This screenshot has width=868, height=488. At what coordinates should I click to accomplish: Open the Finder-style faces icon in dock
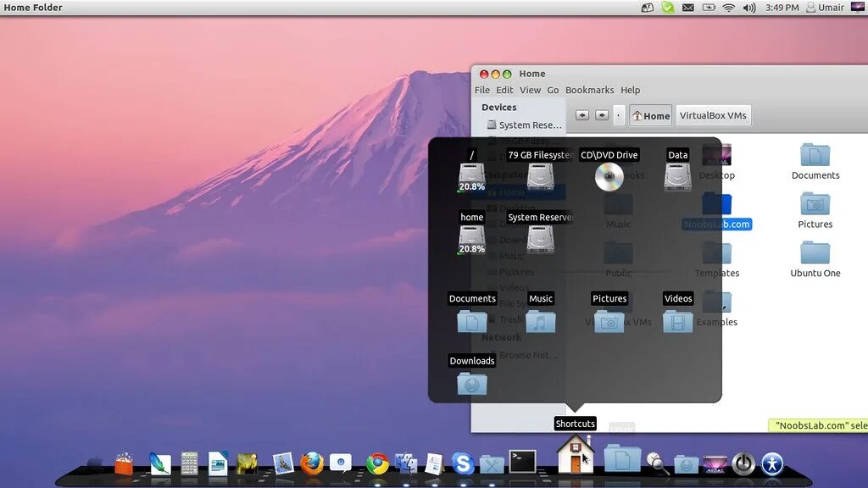tap(406, 463)
